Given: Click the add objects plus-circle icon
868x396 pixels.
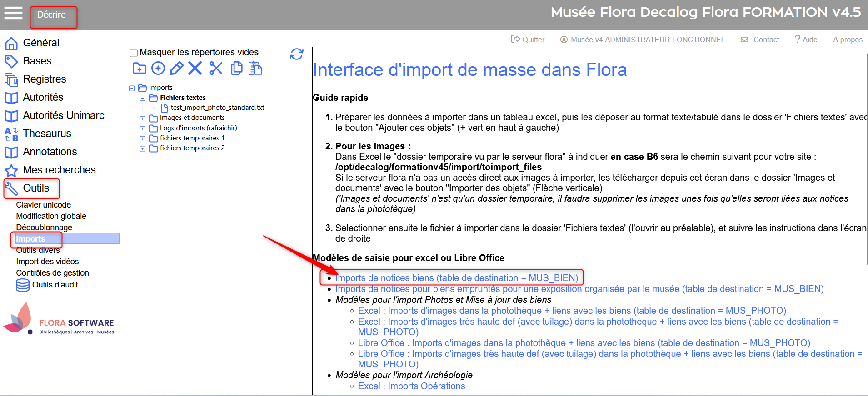Looking at the screenshot, I should pyautogui.click(x=158, y=69).
